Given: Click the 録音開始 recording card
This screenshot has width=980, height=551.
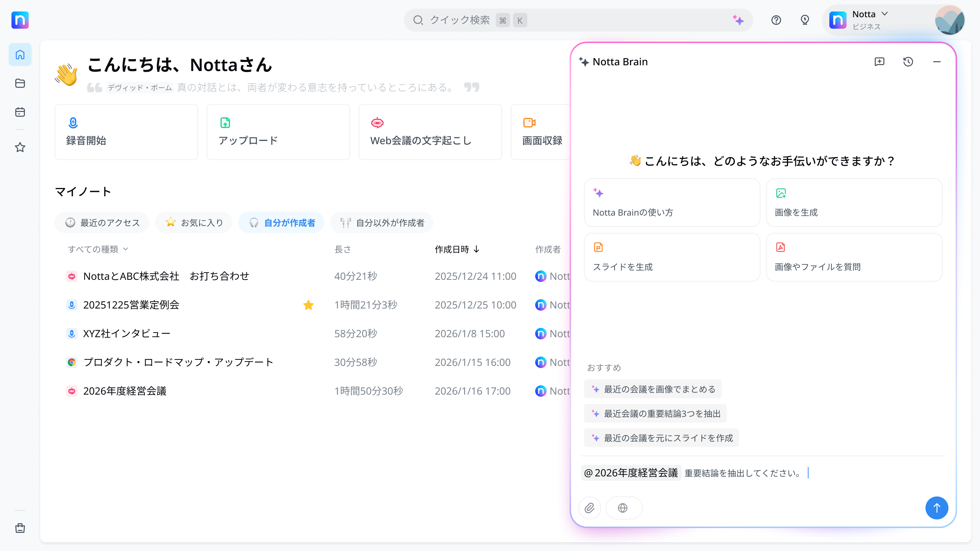Looking at the screenshot, I should tap(126, 132).
